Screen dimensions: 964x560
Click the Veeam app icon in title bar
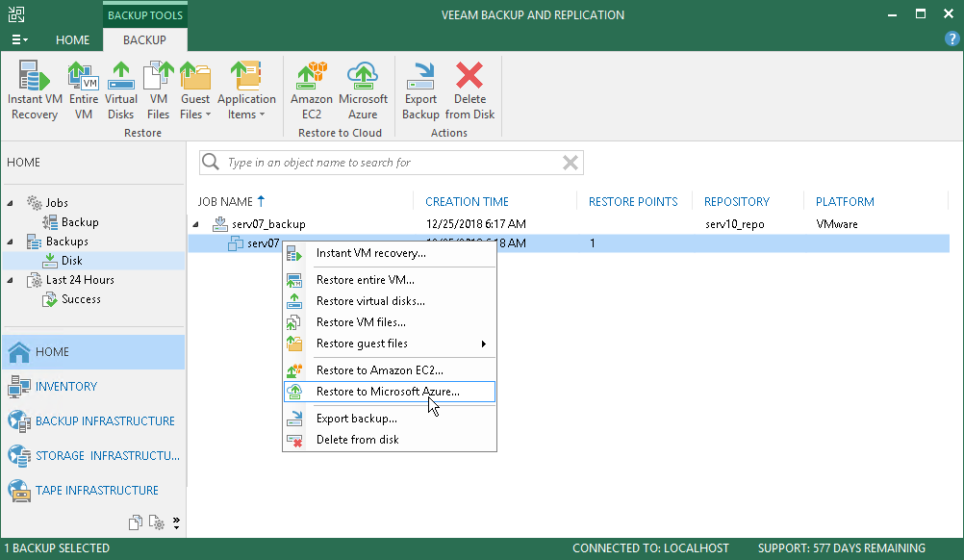16,14
